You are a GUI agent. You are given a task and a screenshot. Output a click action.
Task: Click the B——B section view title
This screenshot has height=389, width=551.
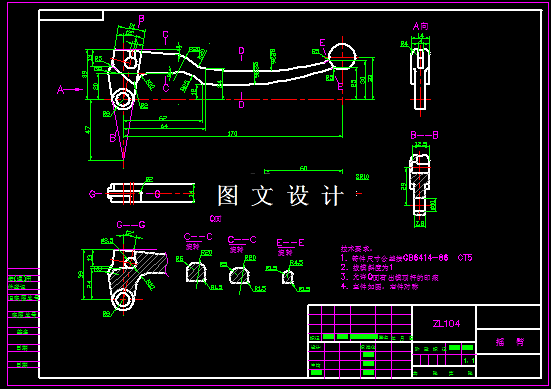(x=424, y=135)
